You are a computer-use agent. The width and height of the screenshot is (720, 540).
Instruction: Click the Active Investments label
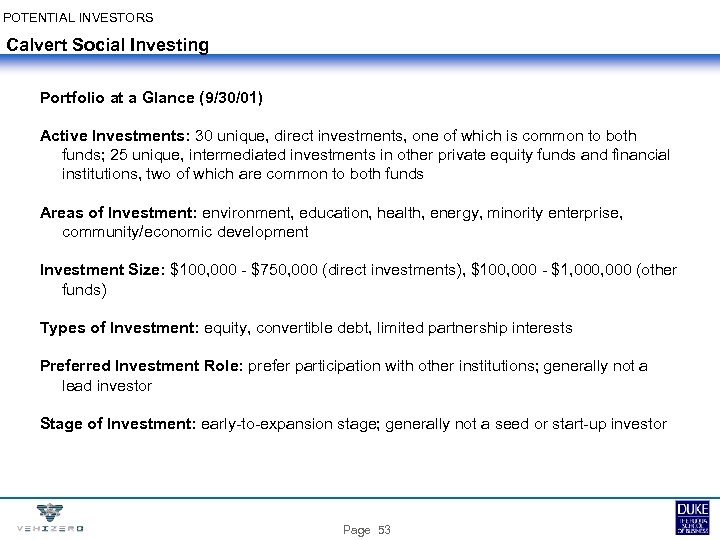(102, 136)
